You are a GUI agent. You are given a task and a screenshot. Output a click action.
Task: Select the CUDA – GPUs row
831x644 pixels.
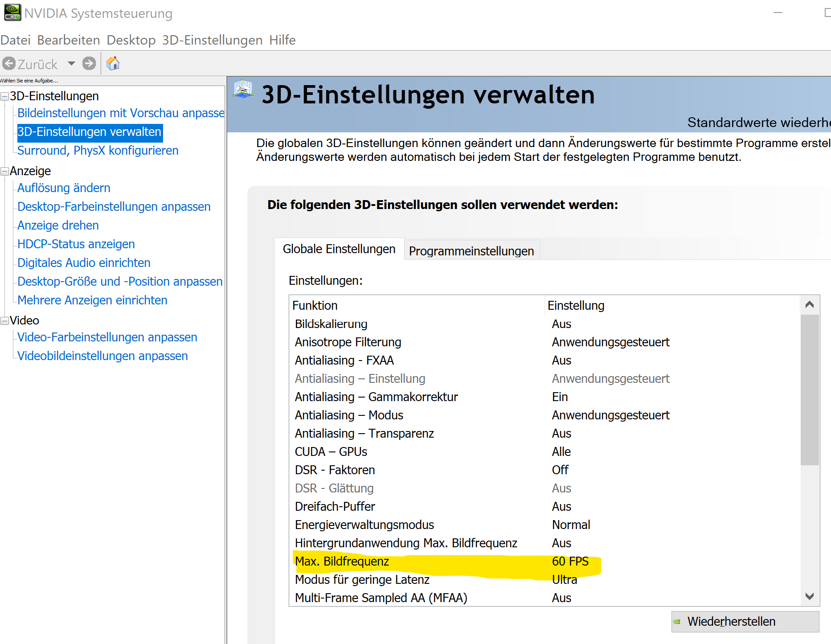pyautogui.click(x=544, y=452)
